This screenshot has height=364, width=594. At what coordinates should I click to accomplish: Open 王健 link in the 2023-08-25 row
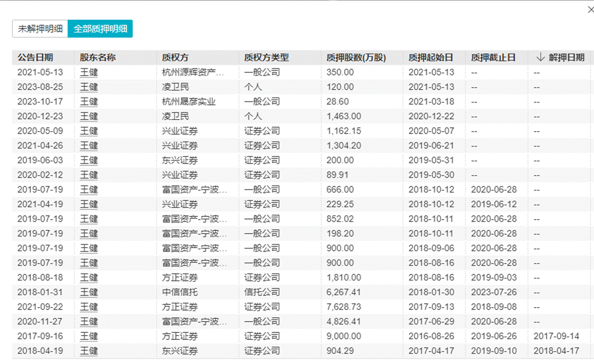coord(89,87)
